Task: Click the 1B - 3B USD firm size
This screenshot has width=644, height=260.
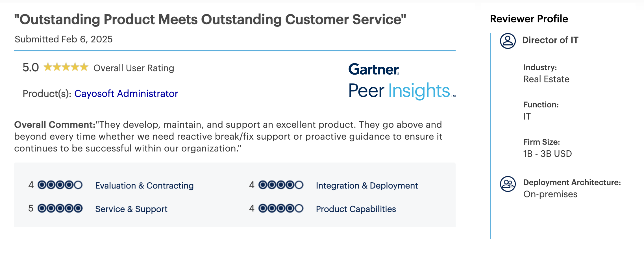Action: pos(547,154)
